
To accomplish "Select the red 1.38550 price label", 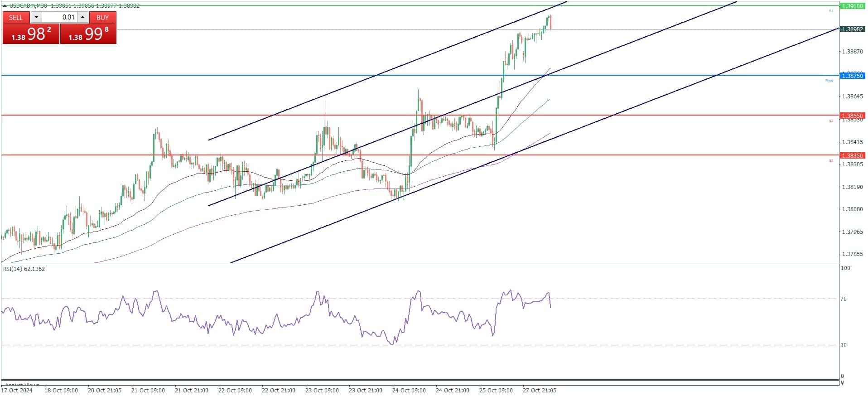I will (852, 116).
